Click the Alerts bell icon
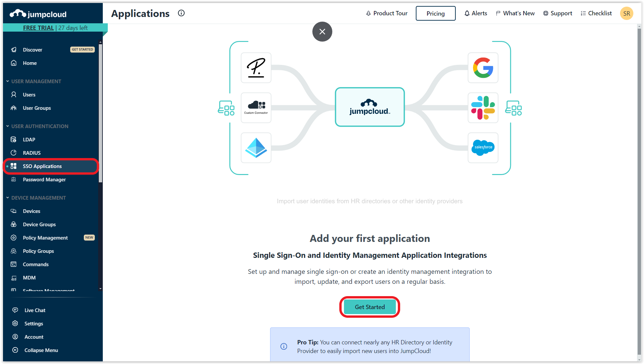Screen dimensions: 644x364 (x=467, y=13)
